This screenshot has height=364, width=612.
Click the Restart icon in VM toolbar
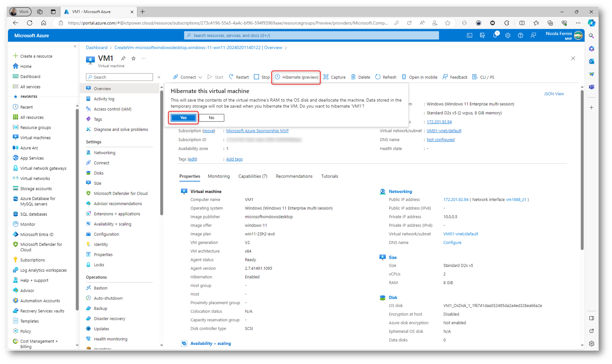tap(231, 77)
